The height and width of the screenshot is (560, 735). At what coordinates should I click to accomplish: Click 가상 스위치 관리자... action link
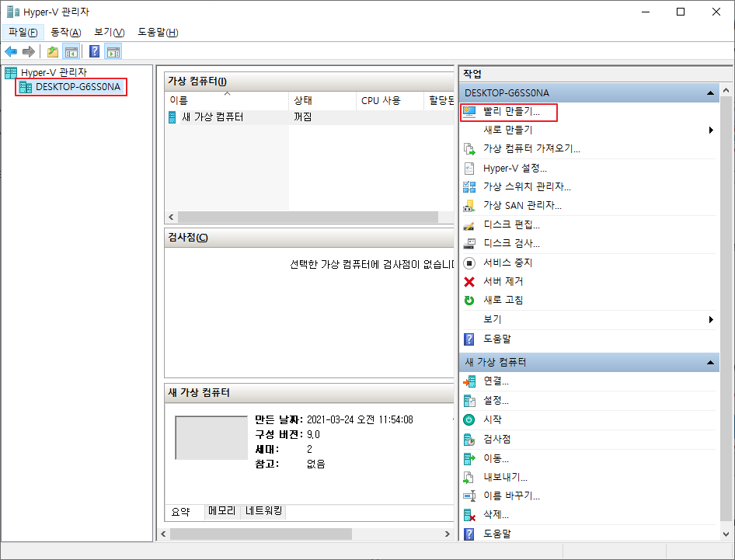coord(527,186)
